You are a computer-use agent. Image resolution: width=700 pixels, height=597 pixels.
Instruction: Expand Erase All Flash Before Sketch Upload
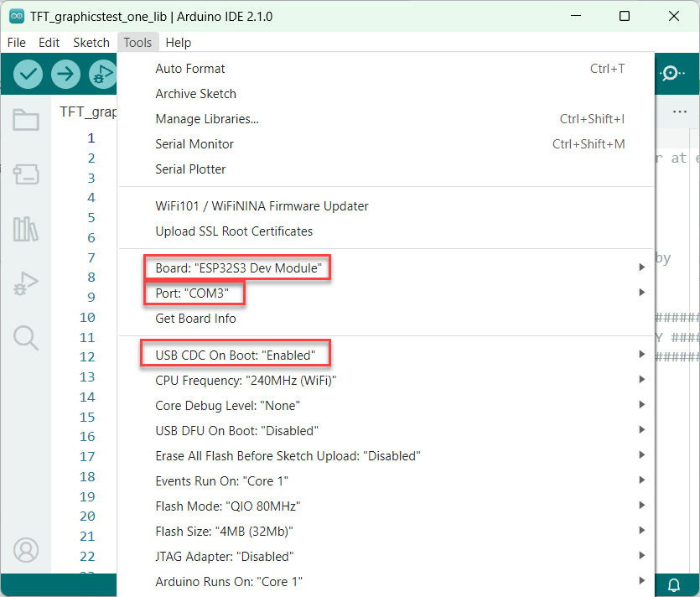point(386,456)
